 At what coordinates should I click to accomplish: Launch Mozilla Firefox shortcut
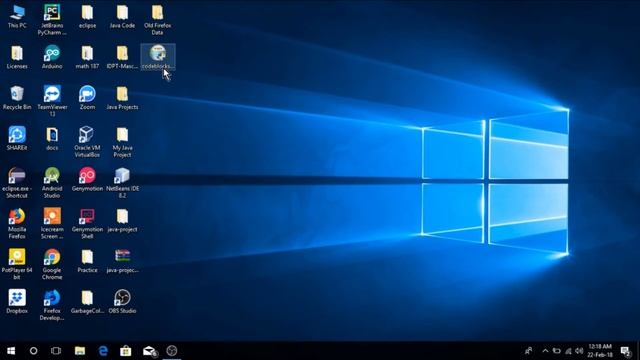pyautogui.click(x=17, y=224)
